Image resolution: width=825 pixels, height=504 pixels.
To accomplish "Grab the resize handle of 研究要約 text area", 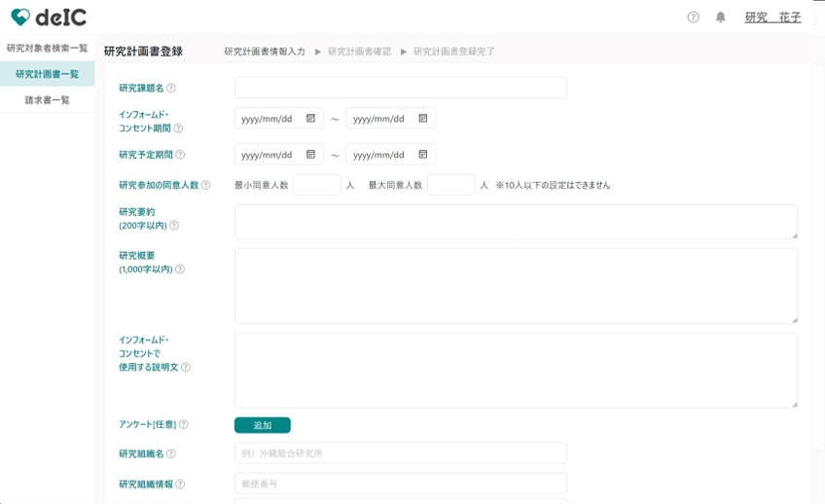I will click(x=795, y=235).
